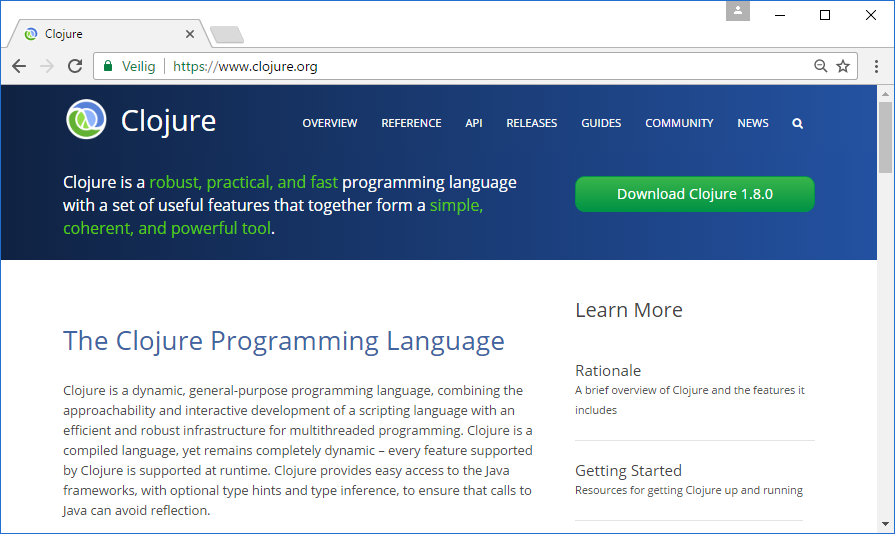Open the RELEASES page

click(531, 123)
